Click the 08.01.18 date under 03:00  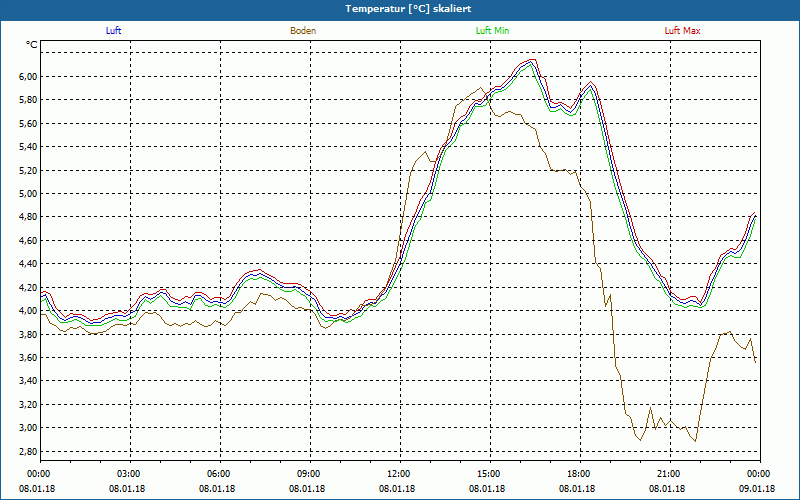click(x=127, y=489)
